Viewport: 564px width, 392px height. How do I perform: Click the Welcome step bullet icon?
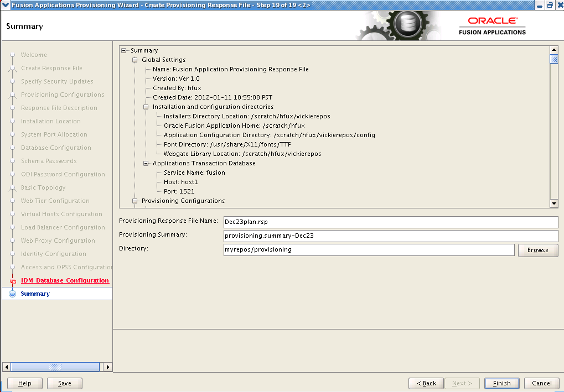tap(13, 55)
